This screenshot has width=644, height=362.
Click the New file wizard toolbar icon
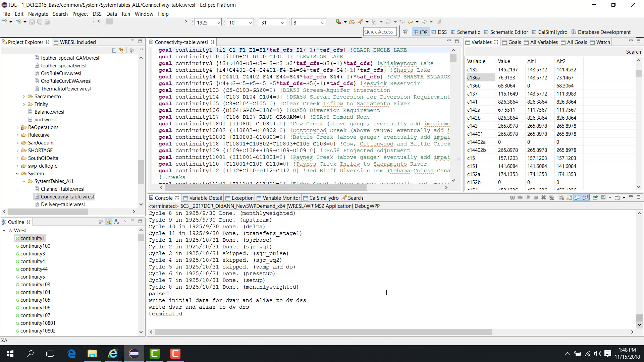[x=4, y=22]
